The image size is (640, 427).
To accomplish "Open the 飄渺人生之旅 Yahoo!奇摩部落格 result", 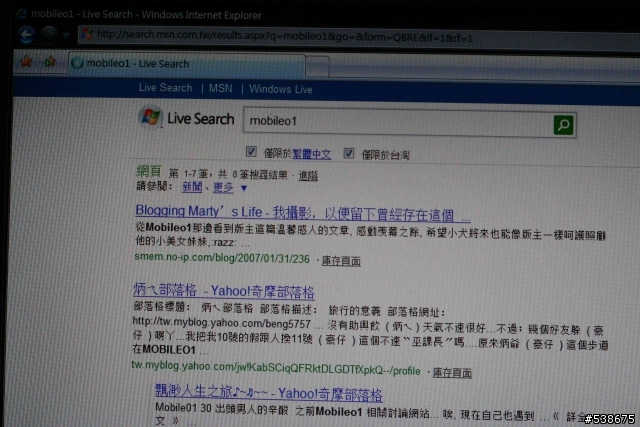I will (x=269, y=393).
